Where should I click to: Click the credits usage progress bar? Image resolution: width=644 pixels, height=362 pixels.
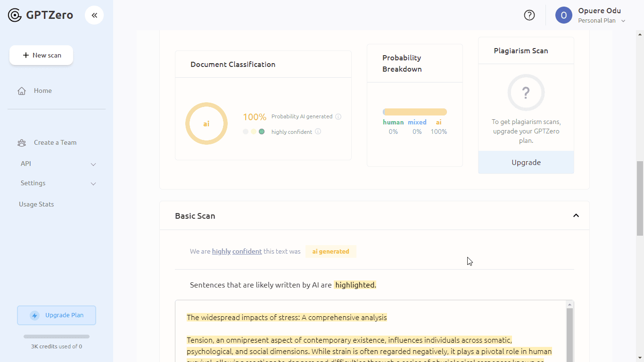[x=57, y=337]
